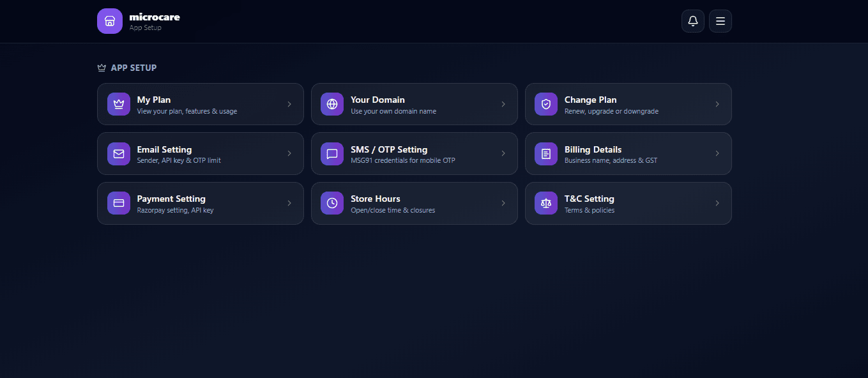Expand the T&C Setting card chevron
This screenshot has height=378, width=868.
click(x=717, y=203)
